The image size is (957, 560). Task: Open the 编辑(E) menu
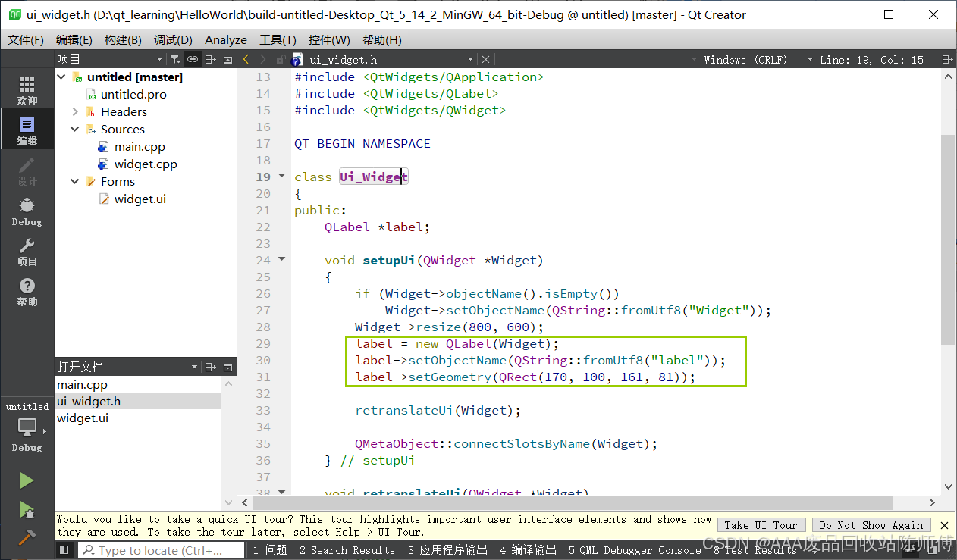tap(74, 39)
